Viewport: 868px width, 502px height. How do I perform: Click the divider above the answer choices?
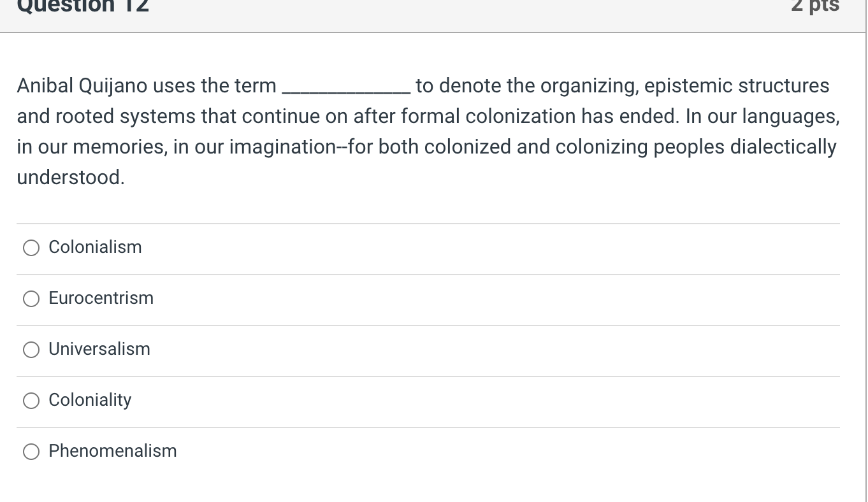[x=427, y=222]
